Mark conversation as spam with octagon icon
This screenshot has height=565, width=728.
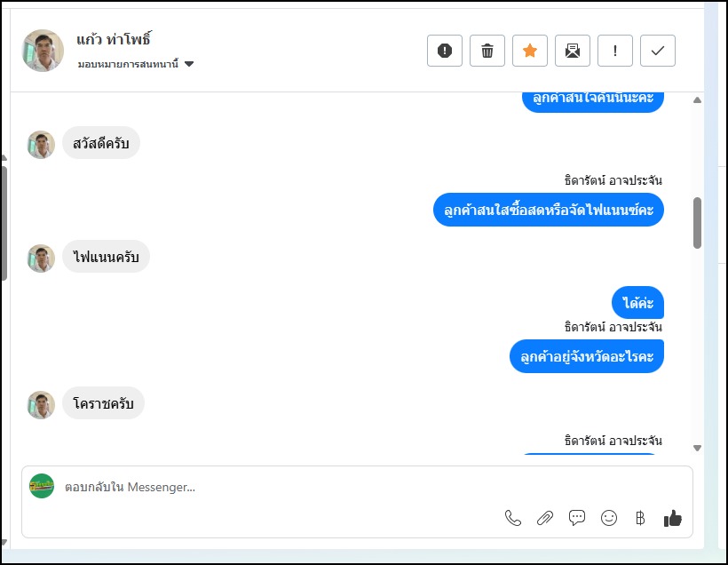pos(445,51)
